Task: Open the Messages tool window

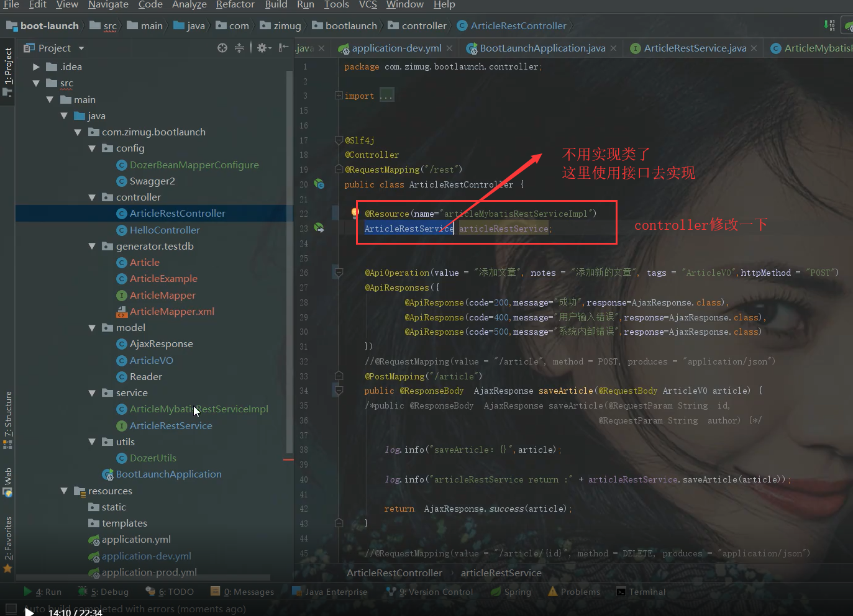Action: (x=242, y=592)
